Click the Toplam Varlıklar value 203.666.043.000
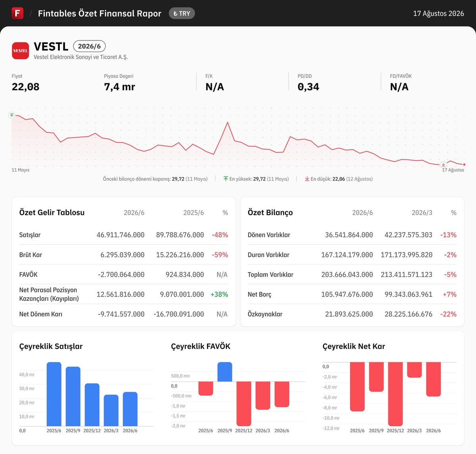 pos(347,275)
